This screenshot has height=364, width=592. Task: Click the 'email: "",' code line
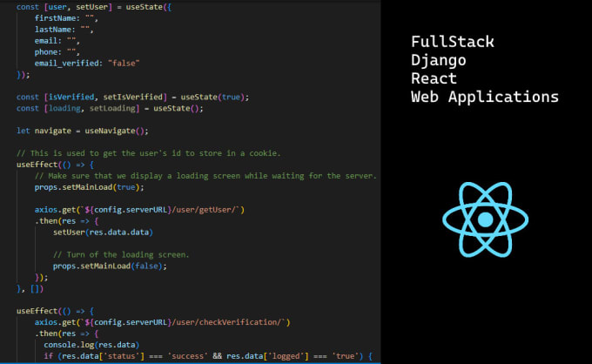click(x=57, y=41)
